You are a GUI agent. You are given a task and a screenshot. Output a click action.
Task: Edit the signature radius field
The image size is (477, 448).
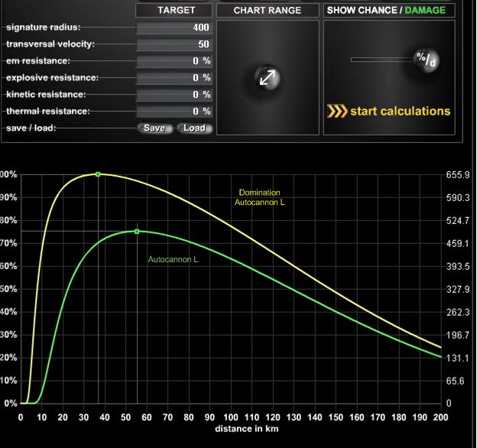(x=174, y=28)
